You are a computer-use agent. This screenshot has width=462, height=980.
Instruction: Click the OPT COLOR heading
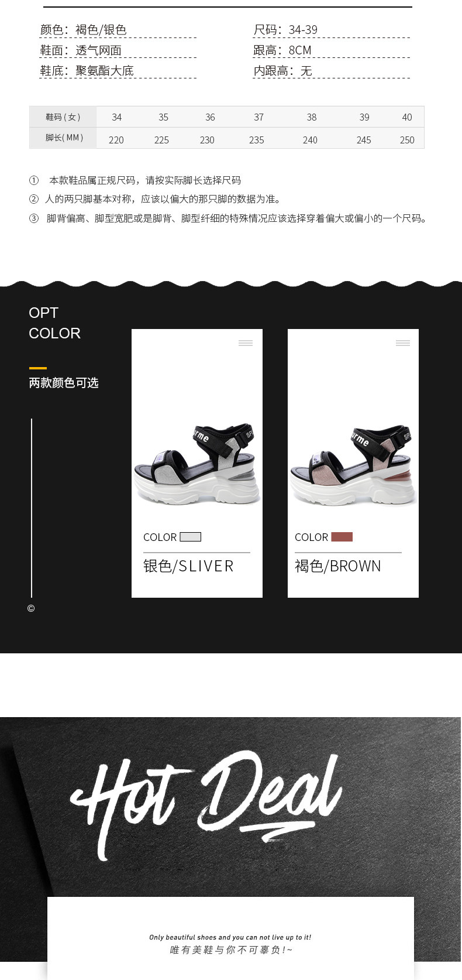(x=54, y=323)
